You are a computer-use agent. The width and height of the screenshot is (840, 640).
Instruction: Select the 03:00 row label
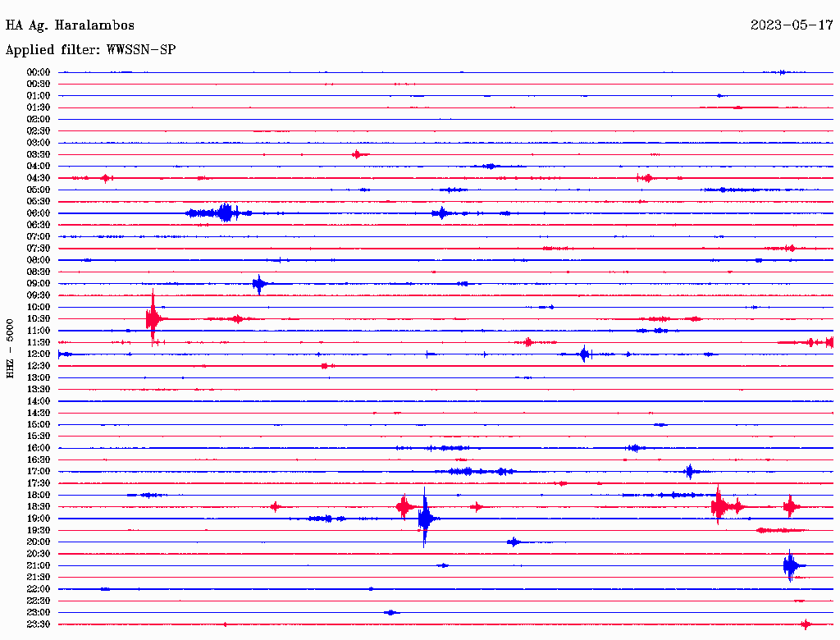pyautogui.click(x=39, y=143)
